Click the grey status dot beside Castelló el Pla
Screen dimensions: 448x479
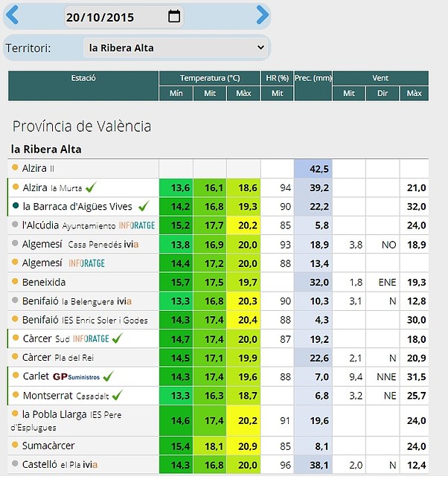tap(15, 463)
